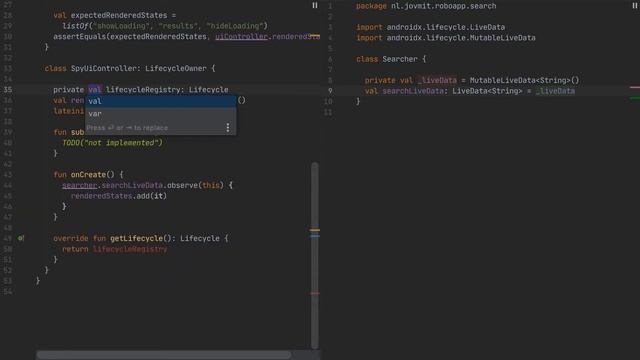The height and width of the screenshot is (360, 640).
Task: Click line number 35 in left gutter
Action: point(8,90)
